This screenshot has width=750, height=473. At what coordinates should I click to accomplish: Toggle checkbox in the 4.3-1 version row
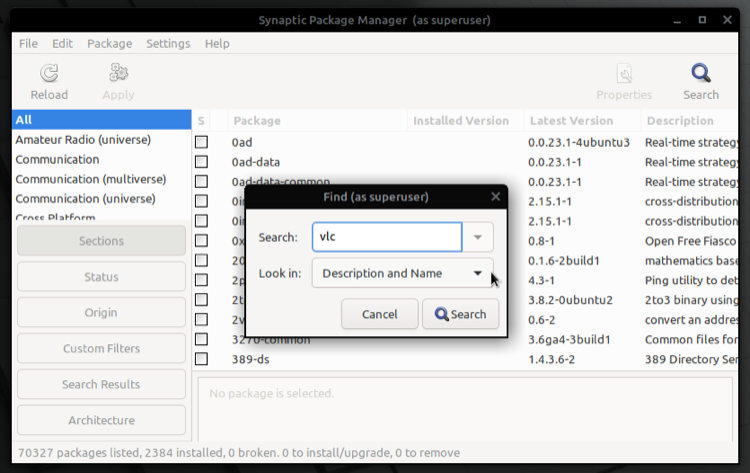click(x=201, y=280)
